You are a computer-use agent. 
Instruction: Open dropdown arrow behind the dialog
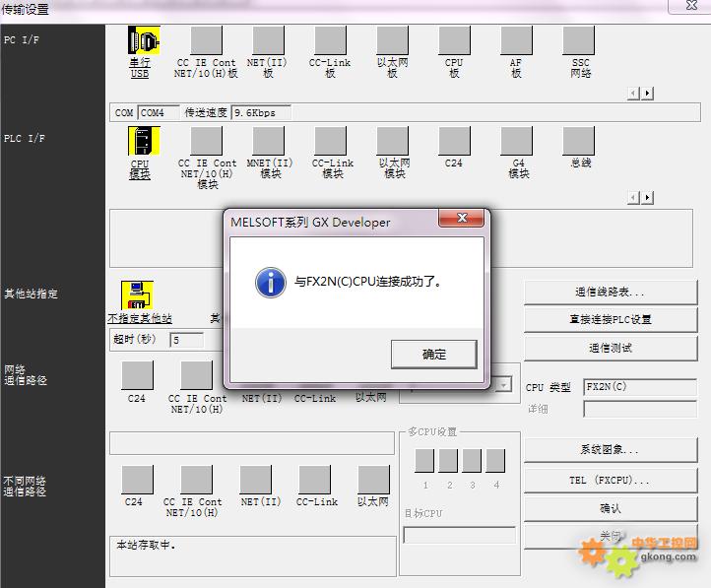coord(504,385)
